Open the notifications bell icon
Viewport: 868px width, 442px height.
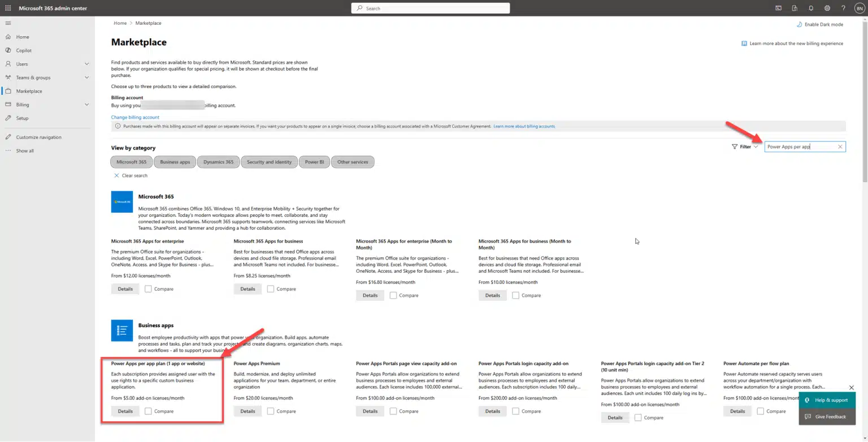click(x=811, y=8)
